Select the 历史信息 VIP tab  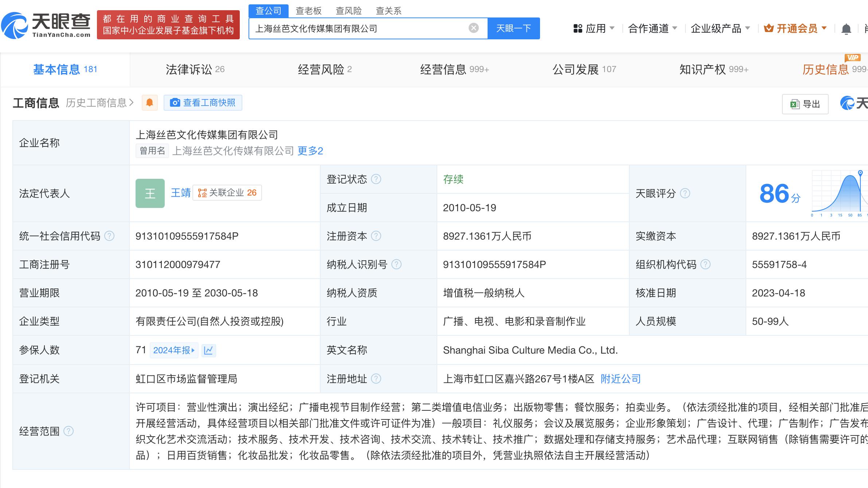[x=834, y=69]
